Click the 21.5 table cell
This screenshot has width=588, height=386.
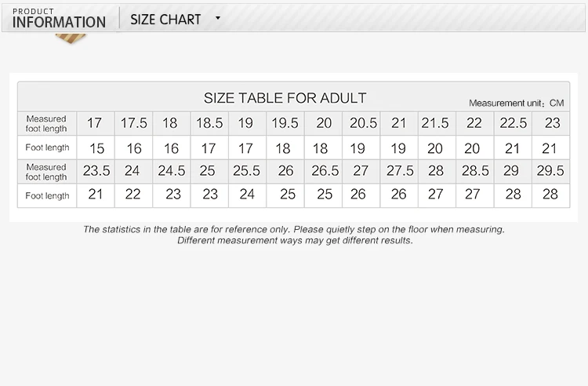(x=435, y=123)
